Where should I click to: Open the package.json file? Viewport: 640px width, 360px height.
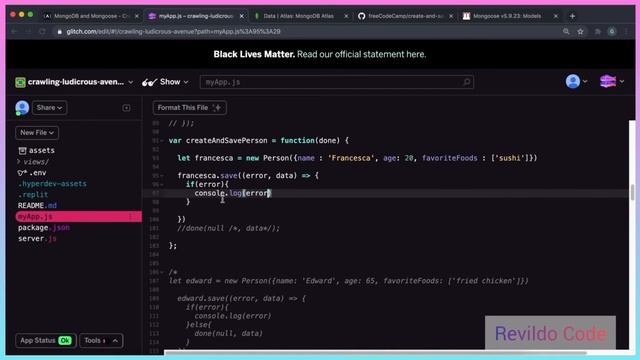click(x=44, y=227)
